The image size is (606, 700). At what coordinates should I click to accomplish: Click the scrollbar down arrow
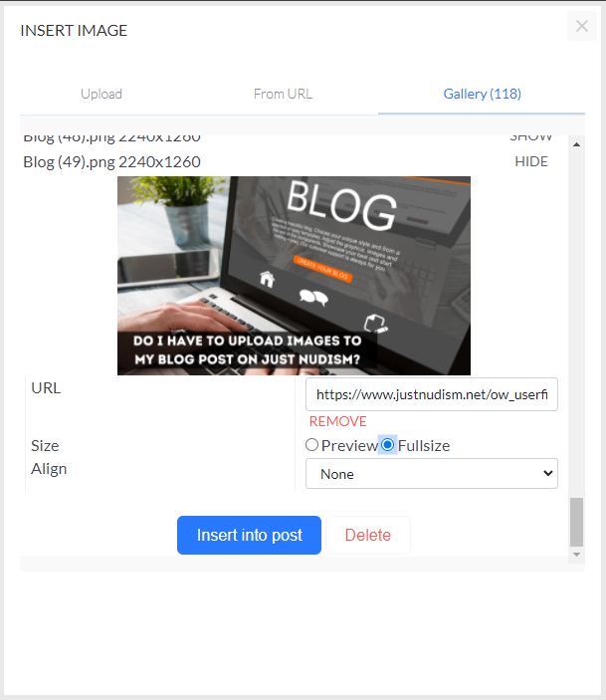click(x=576, y=555)
